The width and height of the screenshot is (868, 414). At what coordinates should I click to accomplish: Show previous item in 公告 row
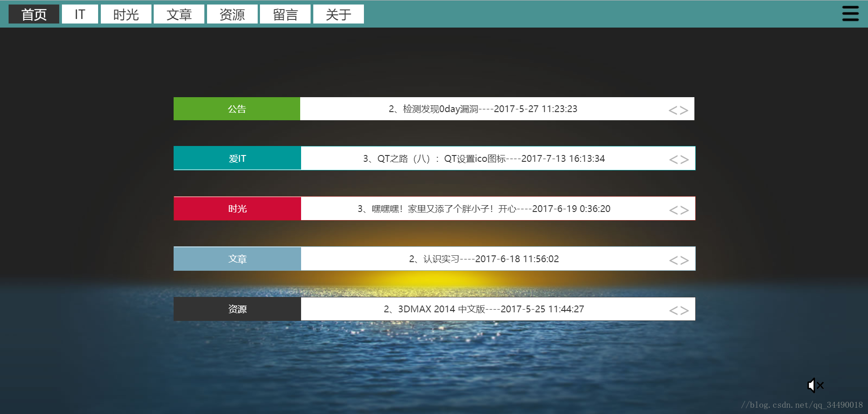click(x=673, y=110)
